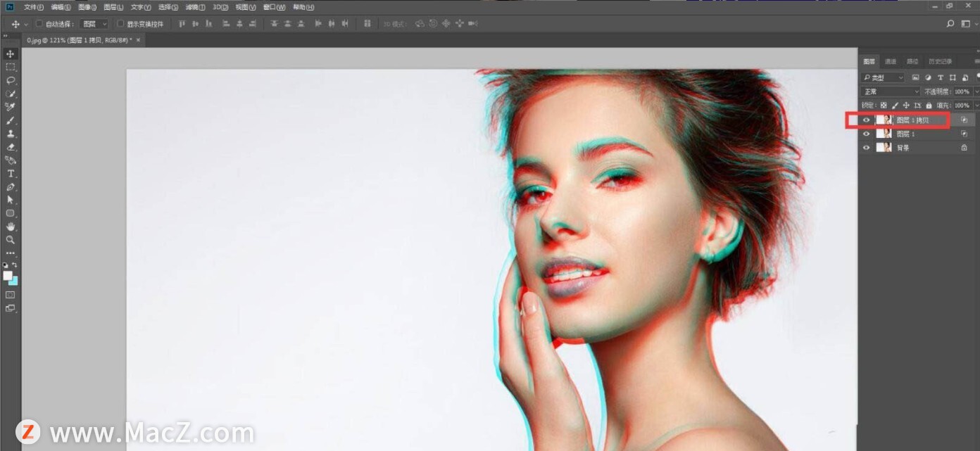Lock layer position with the move lock icon
This screenshot has width=980, height=451.
906,106
